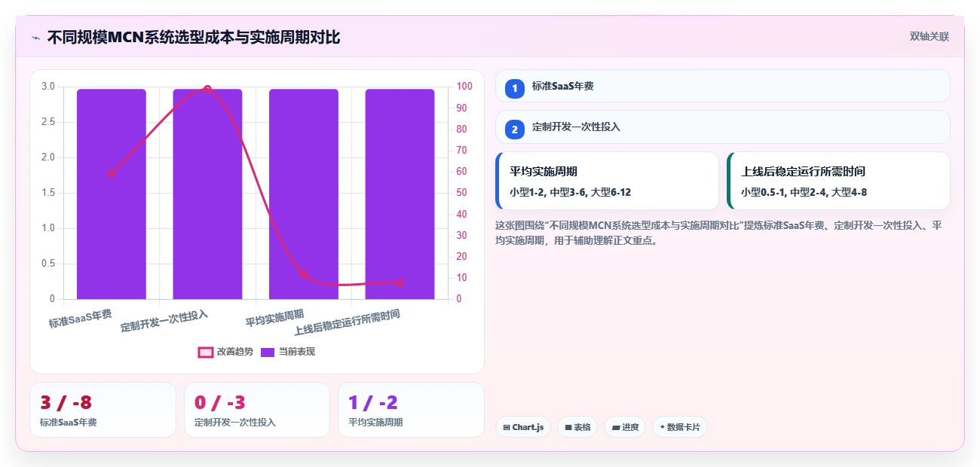Viewport: 980px width, 467px height.
Task: Click the trend point above 平均实施周期
Action: pos(304,274)
